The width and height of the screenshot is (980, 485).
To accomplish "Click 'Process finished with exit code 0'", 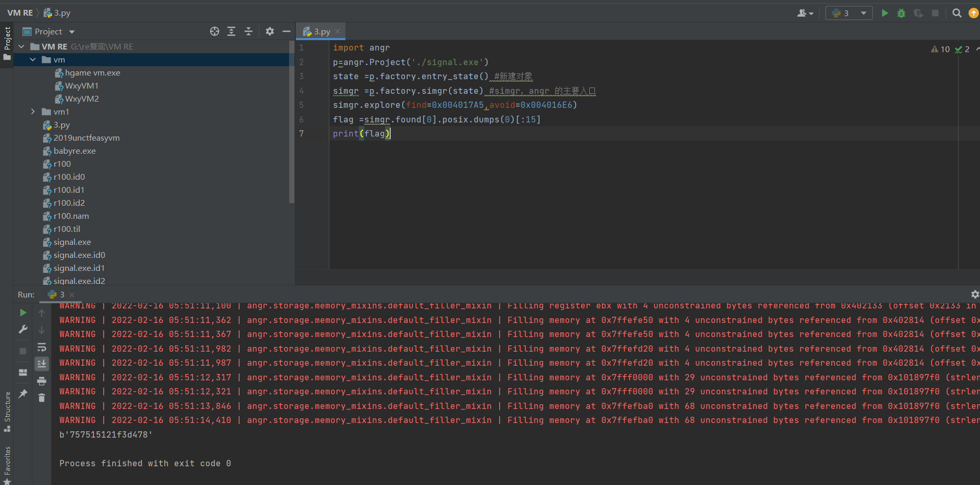I will (145, 463).
